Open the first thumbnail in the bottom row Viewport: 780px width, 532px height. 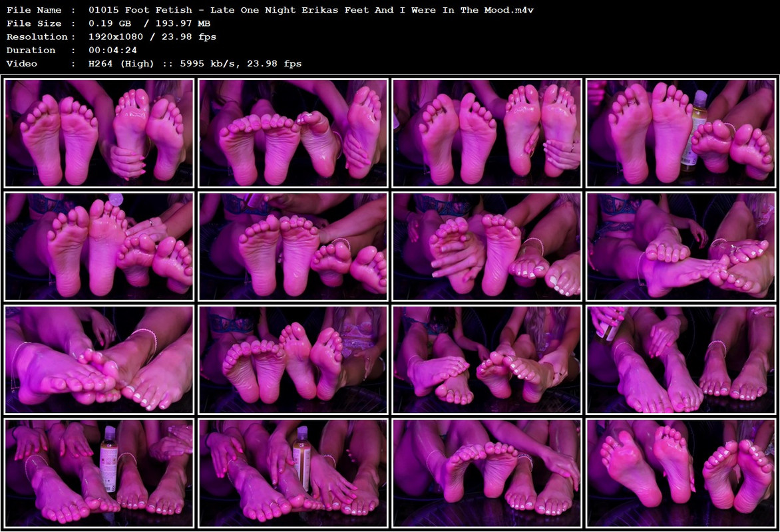pyautogui.click(x=99, y=473)
